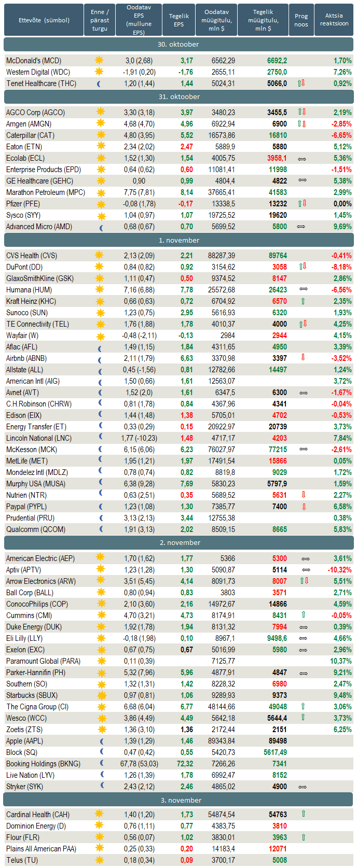Image resolution: width=357 pixels, height=868 pixels.
Task: Click the '2. november' date section bar
Action: (x=178, y=542)
